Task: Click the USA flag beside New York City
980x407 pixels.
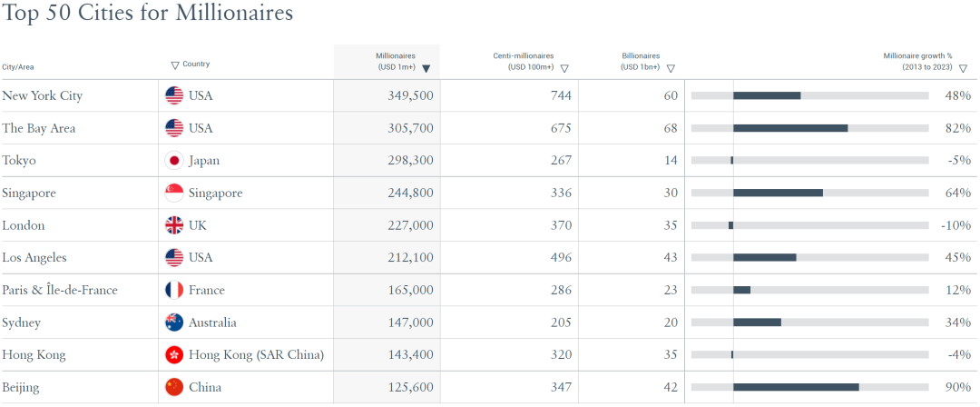Action: [x=174, y=95]
